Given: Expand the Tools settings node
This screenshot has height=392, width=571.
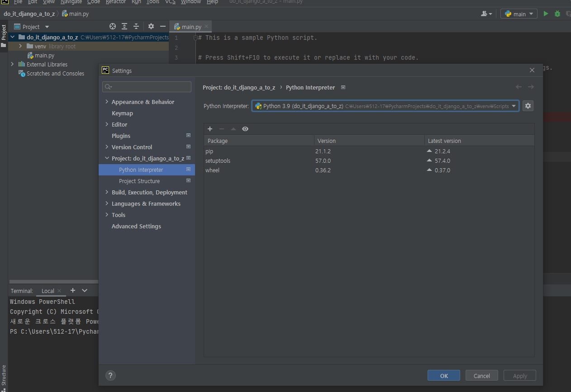Looking at the screenshot, I should tap(107, 215).
